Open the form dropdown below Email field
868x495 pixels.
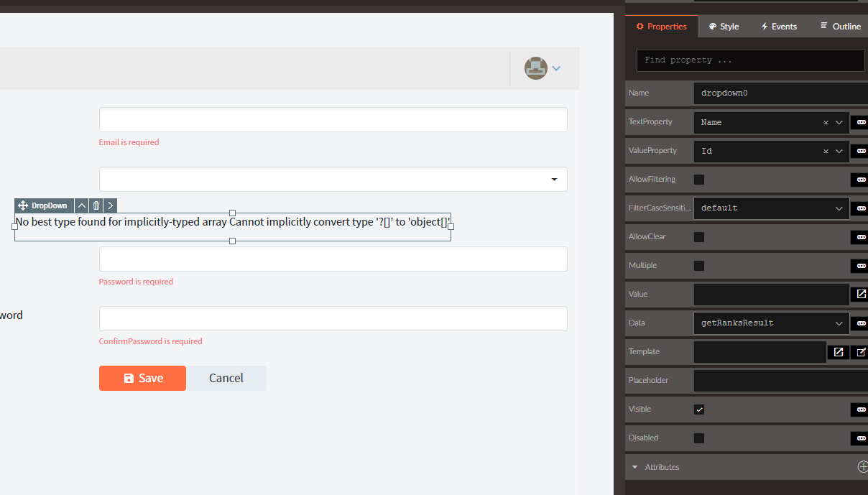coord(333,180)
